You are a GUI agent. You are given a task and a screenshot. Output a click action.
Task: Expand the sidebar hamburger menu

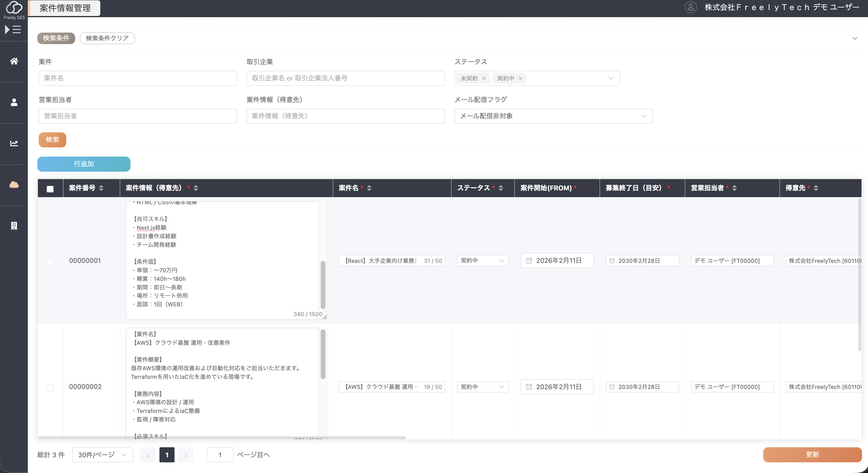pyautogui.click(x=13, y=30)
